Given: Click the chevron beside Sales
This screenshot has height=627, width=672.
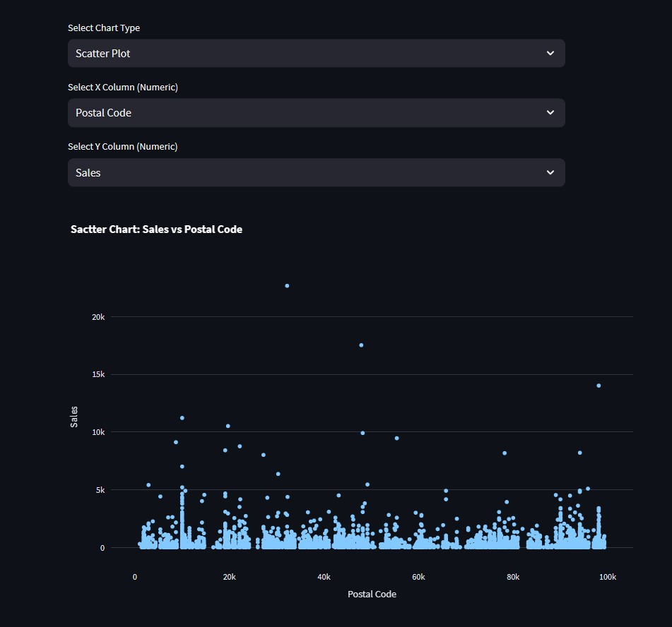Looking at the screenshot, I should tap(550, 172).
